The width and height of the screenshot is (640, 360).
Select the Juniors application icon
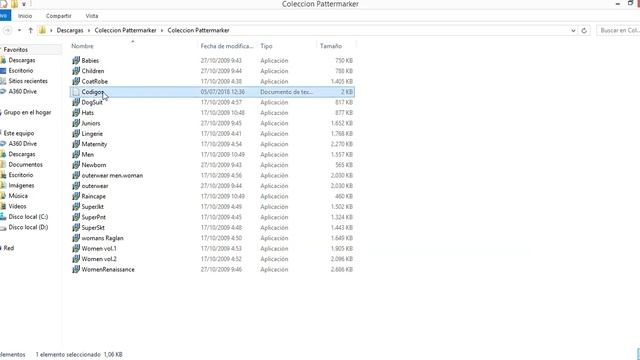click(x=76, y=123)
